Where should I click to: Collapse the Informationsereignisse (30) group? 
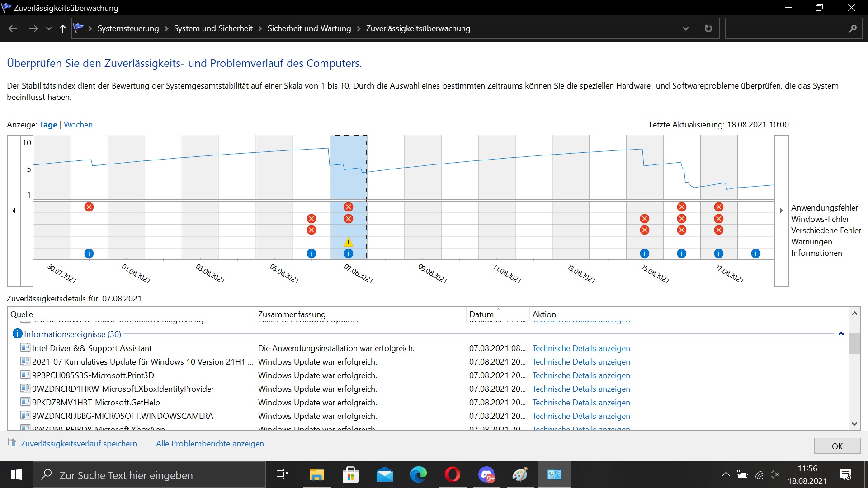[841, 334]
